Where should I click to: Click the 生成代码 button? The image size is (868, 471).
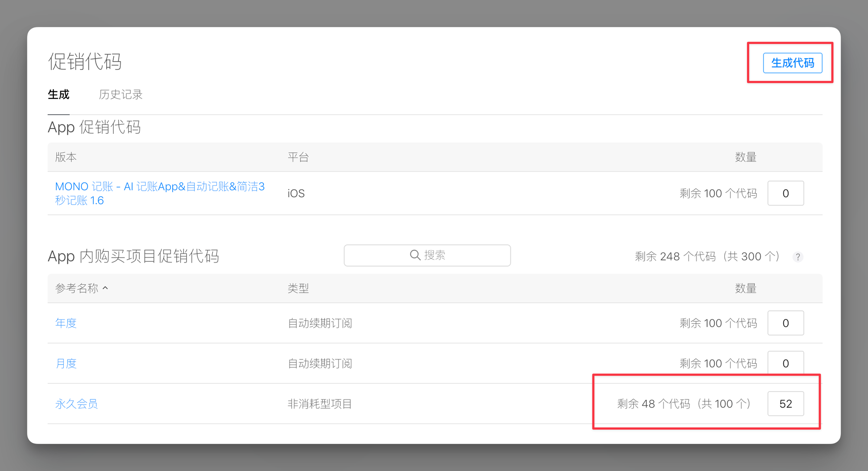[x=792, y=63]
